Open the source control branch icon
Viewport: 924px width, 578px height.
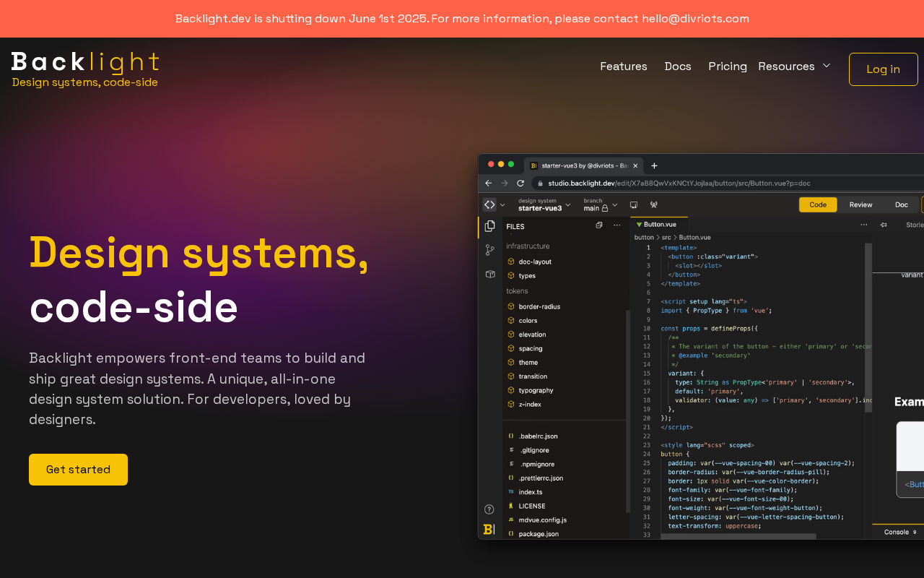tap(489, 250)
